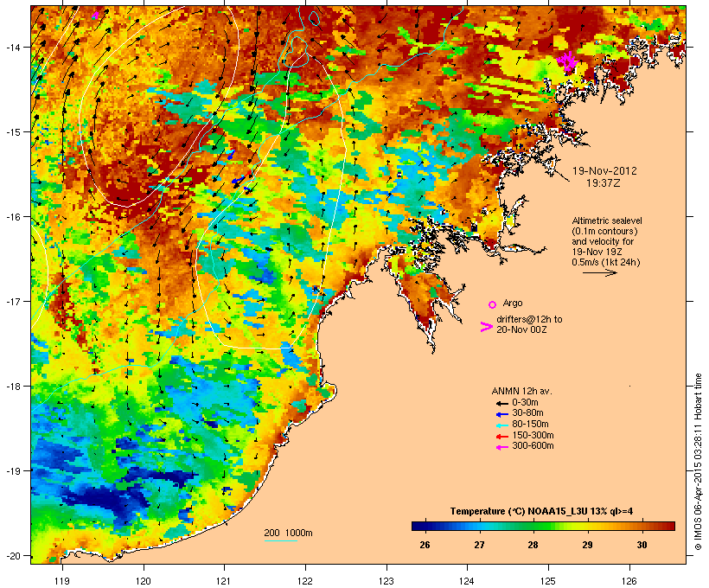Click the '19-Nov-2012' date text
This screenshot has height=588, width=709.
tap(604, 171)
